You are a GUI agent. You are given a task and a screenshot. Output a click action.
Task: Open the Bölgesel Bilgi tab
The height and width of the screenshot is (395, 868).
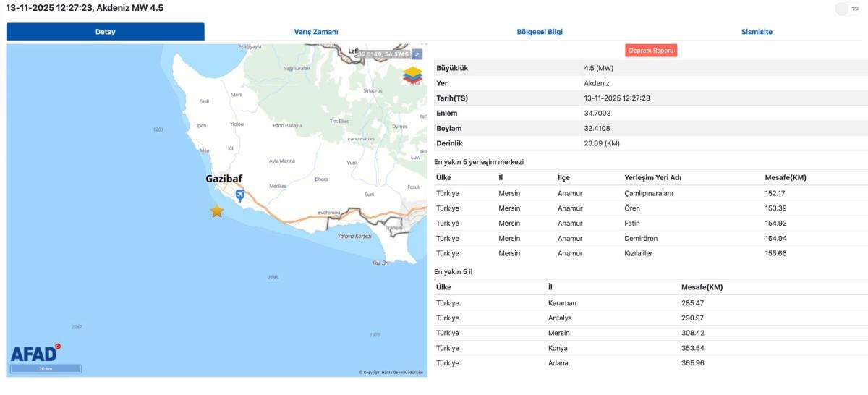click(x=540, y=32)
